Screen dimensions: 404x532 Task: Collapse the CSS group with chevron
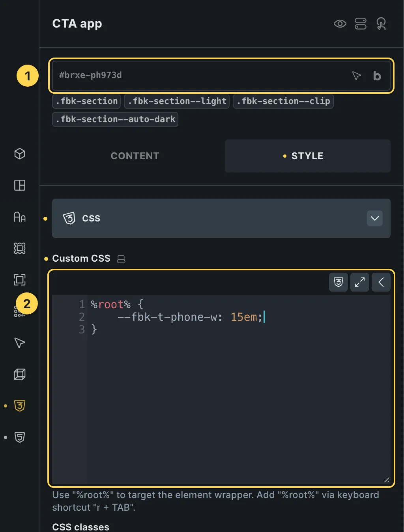coord(375,218)
